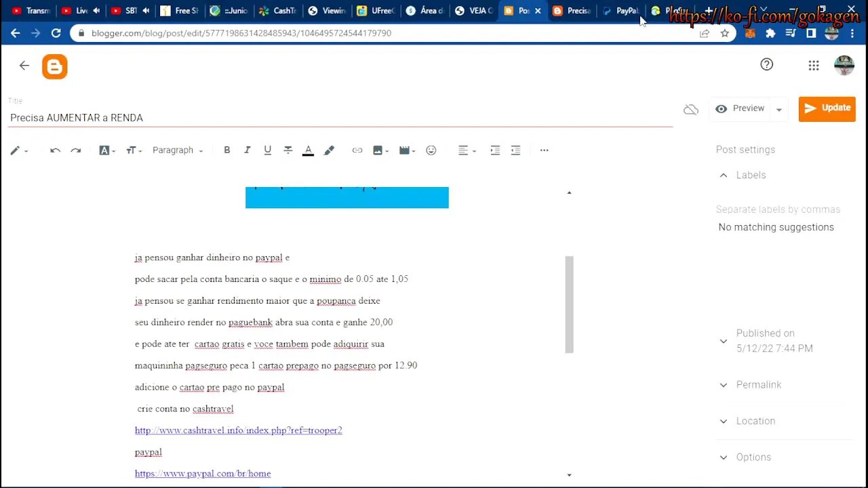The image size is (868, 488).
Task: Go back using the arrow beside the Blogger logo
Action: click(x=24, y=66)
